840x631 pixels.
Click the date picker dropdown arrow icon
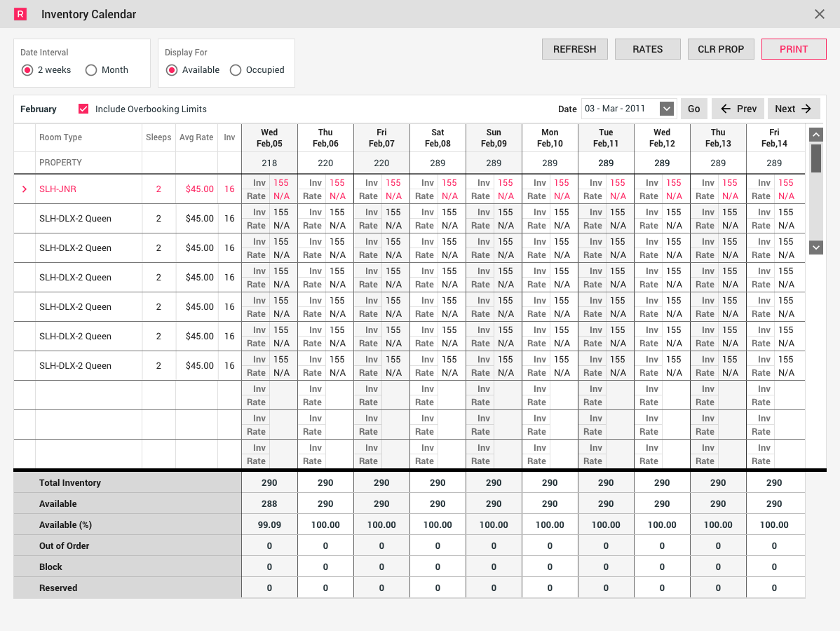click(665, 109)
